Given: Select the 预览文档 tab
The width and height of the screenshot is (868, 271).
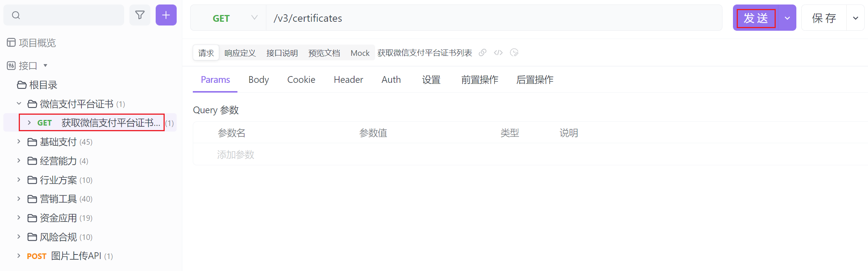Looking at the screenshot, I should tap(324, 53).
